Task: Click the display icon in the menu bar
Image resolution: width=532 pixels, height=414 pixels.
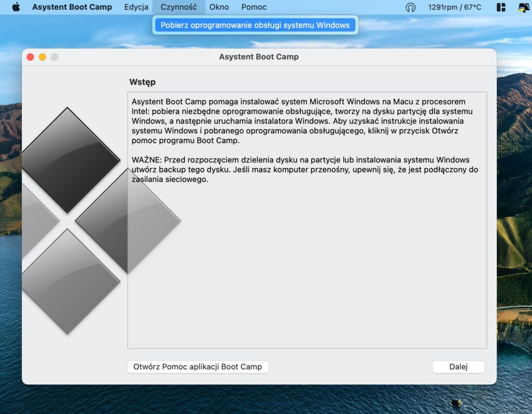Action: (x=524, y=7)
